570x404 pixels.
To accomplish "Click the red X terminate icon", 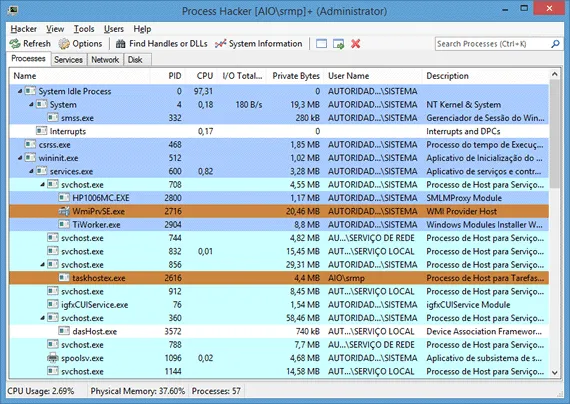I will (x=356, y=44).
